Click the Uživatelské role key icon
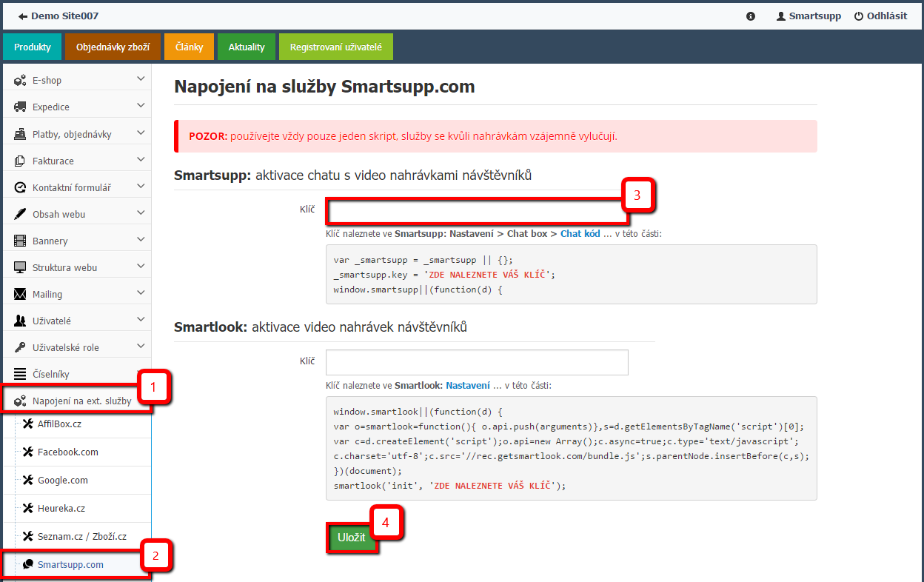 [x=20, y=347]
